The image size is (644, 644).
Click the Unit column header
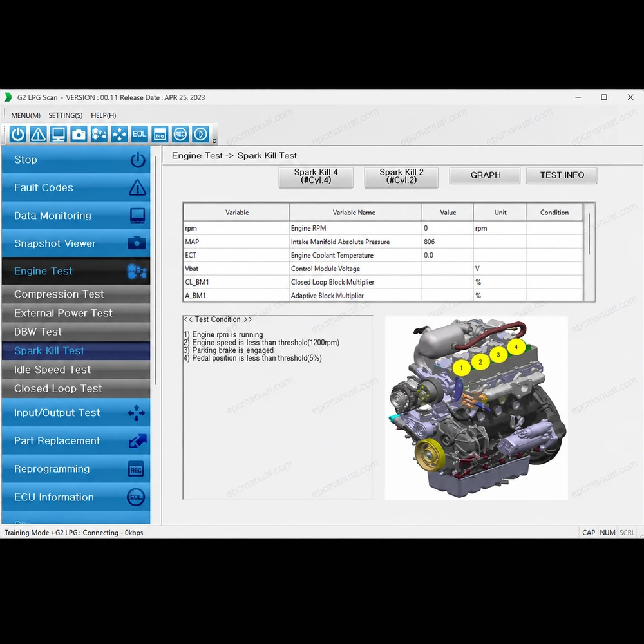coord(500,213)
